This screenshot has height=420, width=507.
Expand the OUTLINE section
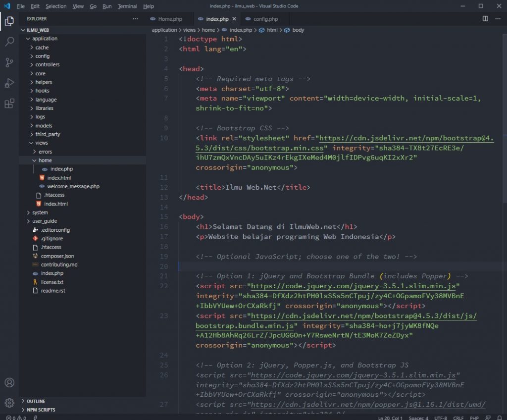click(x=36, y=401)
